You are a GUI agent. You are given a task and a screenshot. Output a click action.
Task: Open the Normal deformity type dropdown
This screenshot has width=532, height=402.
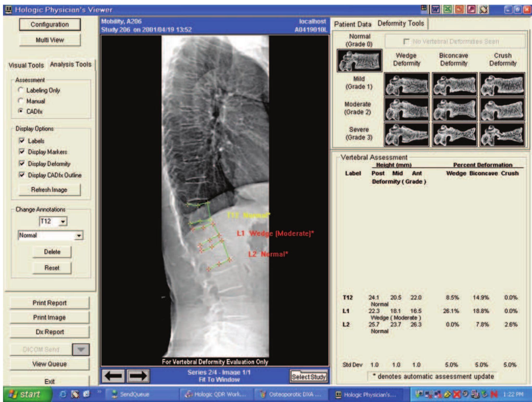[x=79, y=236]
